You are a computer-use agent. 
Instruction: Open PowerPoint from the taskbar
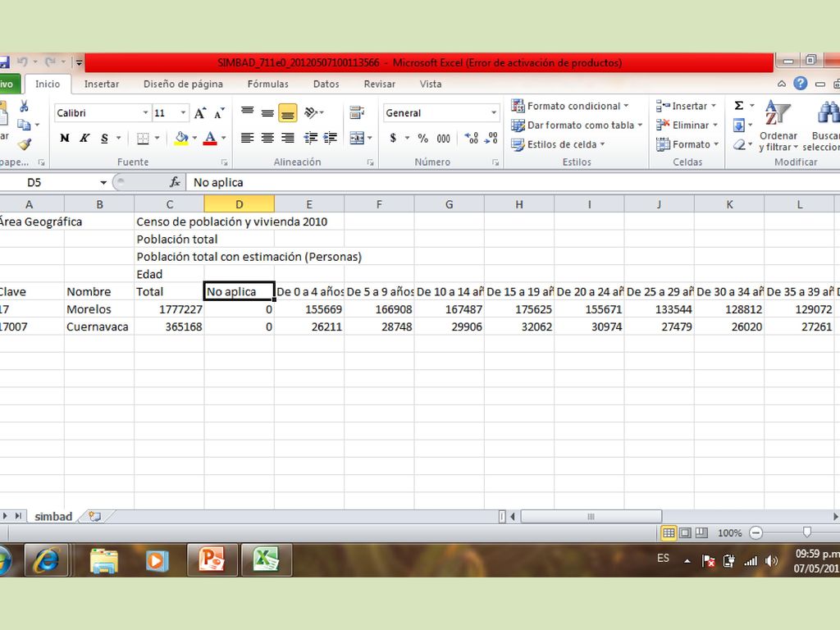pos(212,559)
